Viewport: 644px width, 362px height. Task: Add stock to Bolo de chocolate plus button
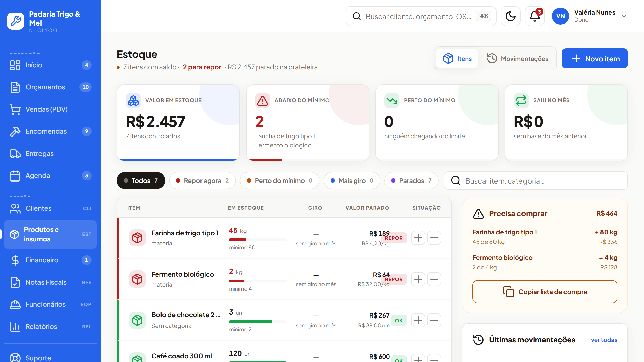point(418,320)
